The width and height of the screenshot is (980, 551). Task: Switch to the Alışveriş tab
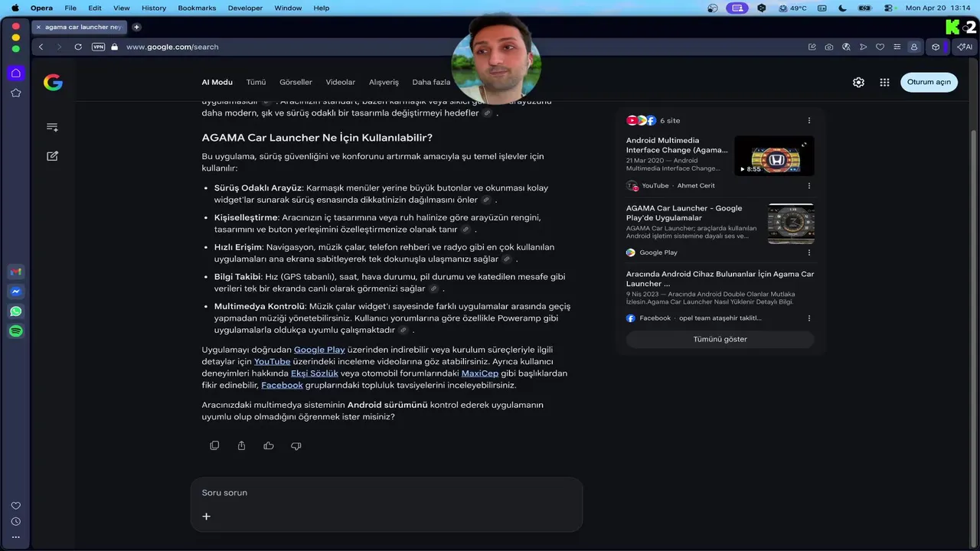[384, 82]
